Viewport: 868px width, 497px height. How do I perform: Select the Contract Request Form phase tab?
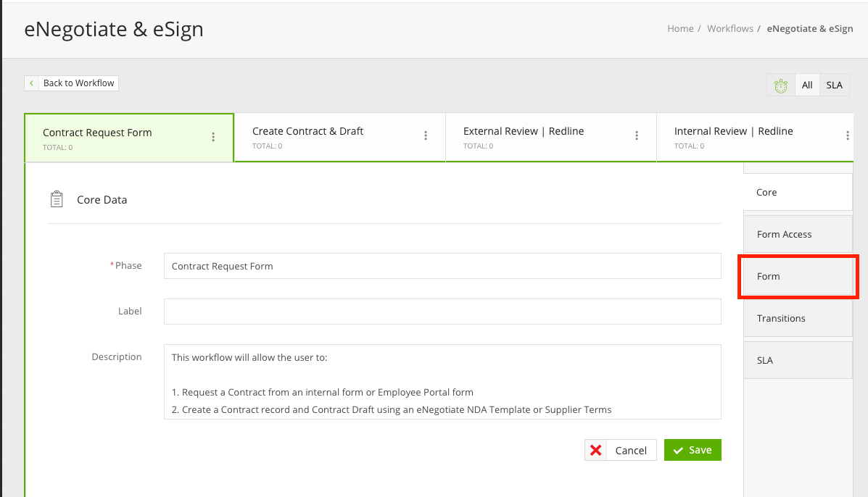tap(129, 138)
